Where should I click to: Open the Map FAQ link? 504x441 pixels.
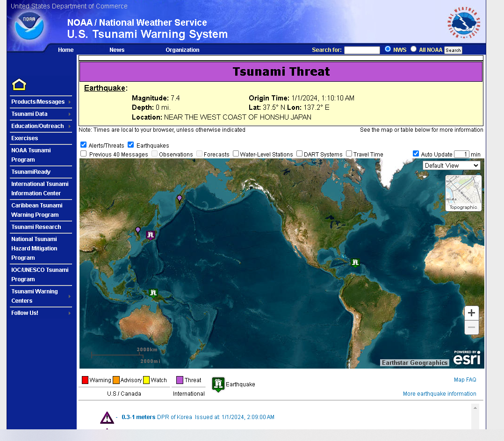pyautogui.click(x=465, y=380)
